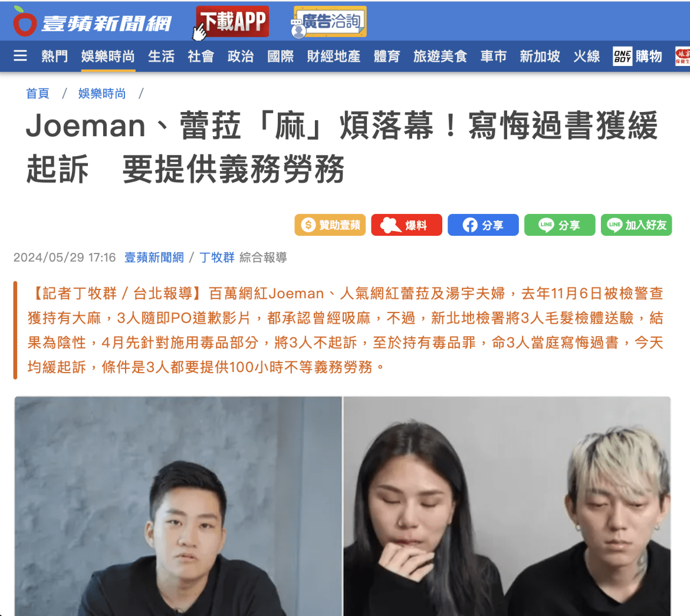Click the Joeman apology video photo
690x616 pixels.
tap(178, 506)
